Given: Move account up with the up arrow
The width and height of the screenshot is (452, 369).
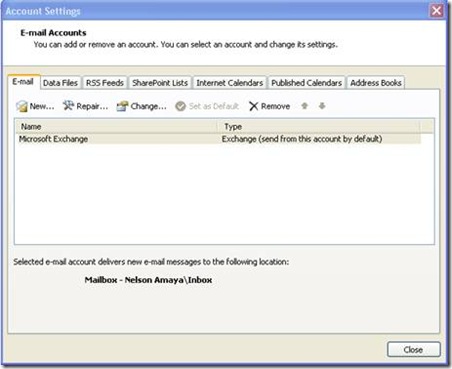Looking at the screenshot, I should coord(304,106).
